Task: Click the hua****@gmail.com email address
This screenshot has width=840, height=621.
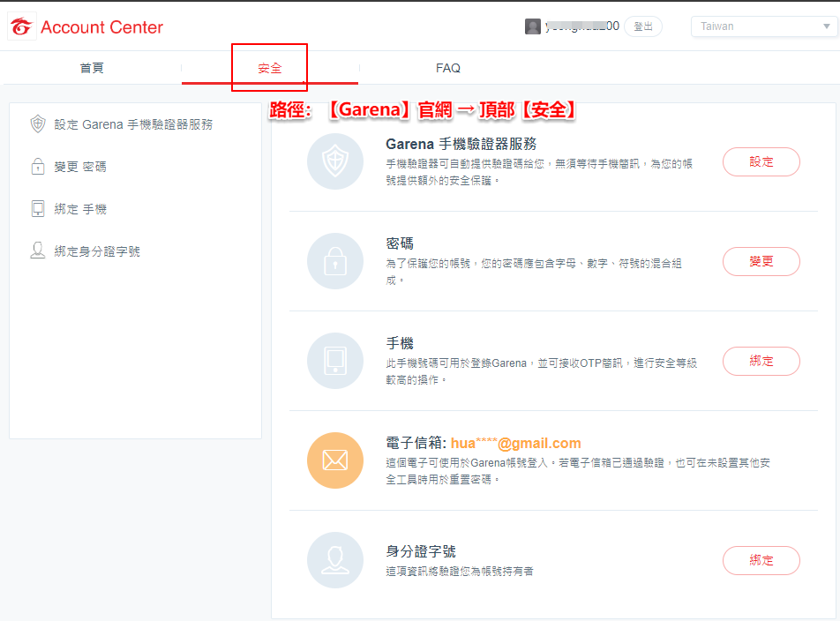Action: coord(515,444)
